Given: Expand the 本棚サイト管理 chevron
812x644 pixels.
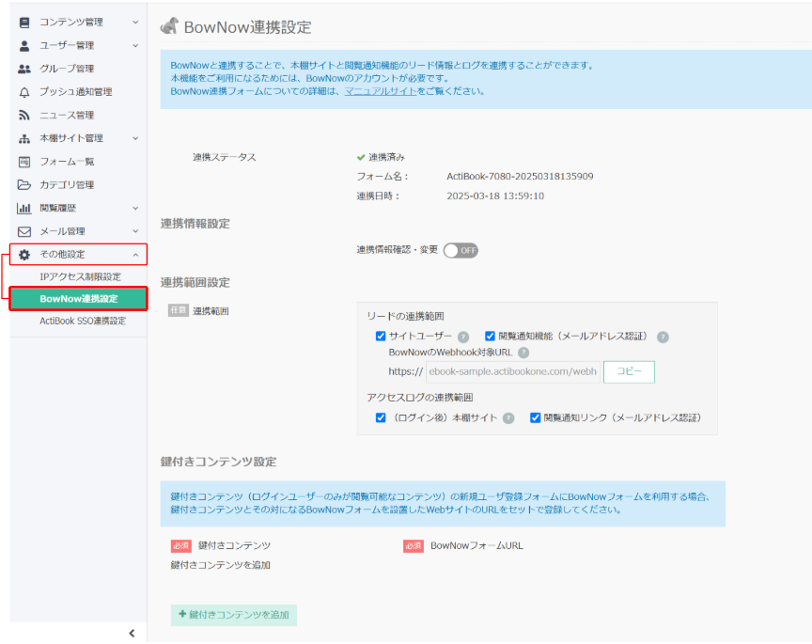Looking at the screenshot, I should click(135, 138).
